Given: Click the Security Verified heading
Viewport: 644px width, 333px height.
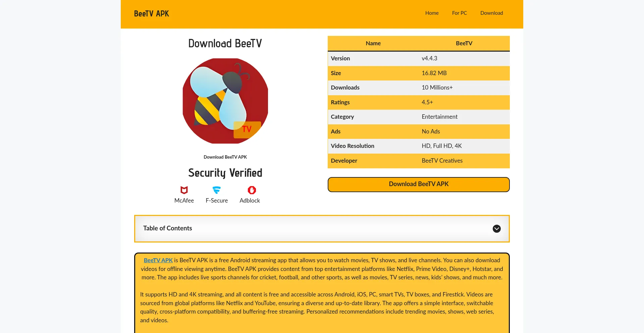Looking at the screenshot, I should pos(225,173).
